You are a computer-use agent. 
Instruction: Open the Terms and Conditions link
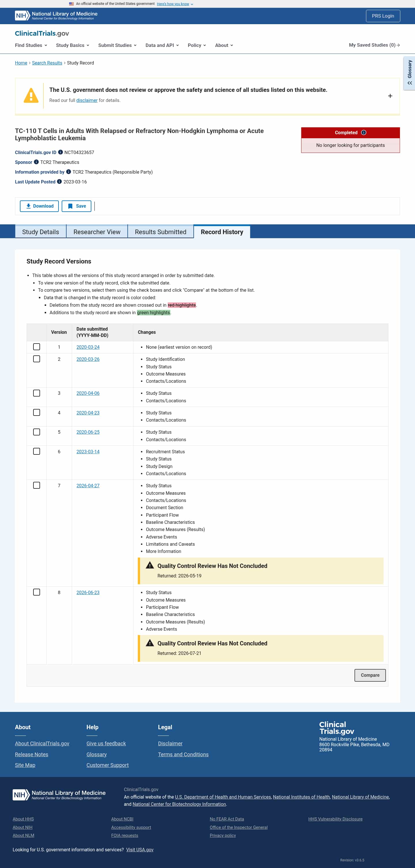tap(183, 754)
